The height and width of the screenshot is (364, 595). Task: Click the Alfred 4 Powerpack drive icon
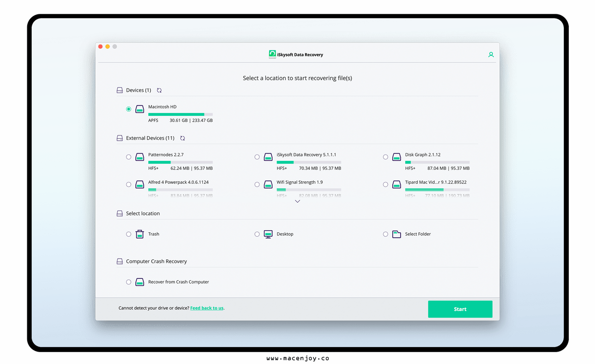(140, 184)
